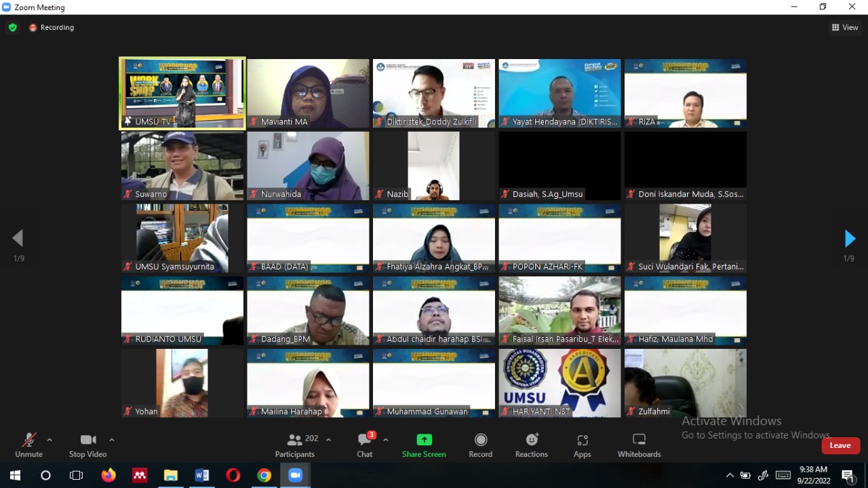This screenshot has width=868, height=488.
Task: Select the Nazib video tile
Action: pos(434,166)
